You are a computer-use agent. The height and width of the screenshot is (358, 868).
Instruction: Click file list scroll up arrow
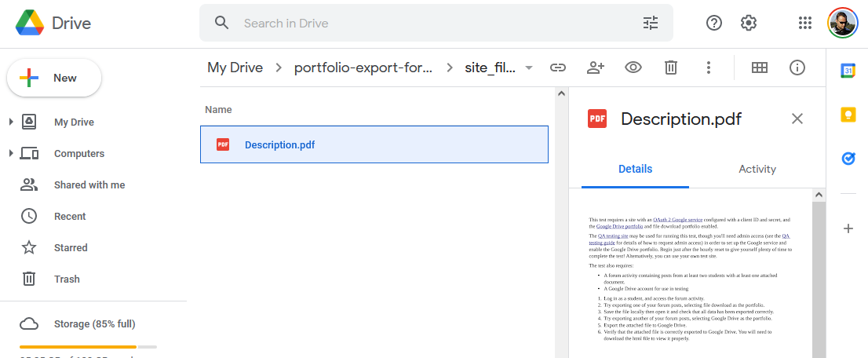click(561, 93)
